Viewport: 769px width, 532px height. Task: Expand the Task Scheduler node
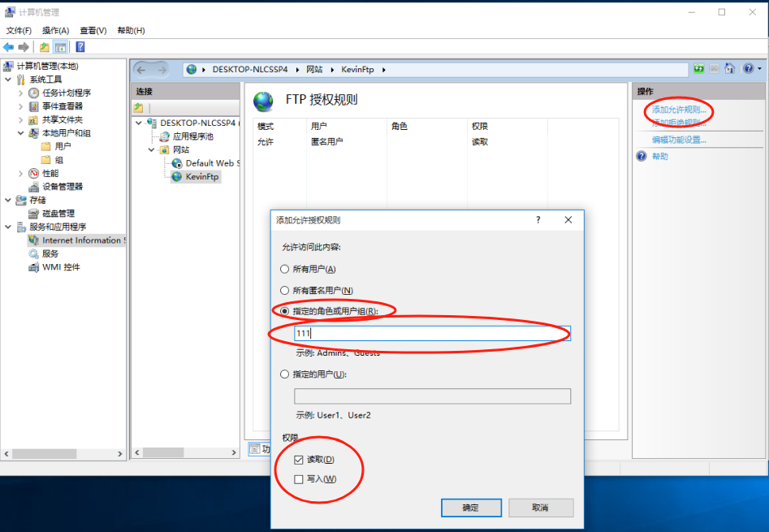click(20, 93)
